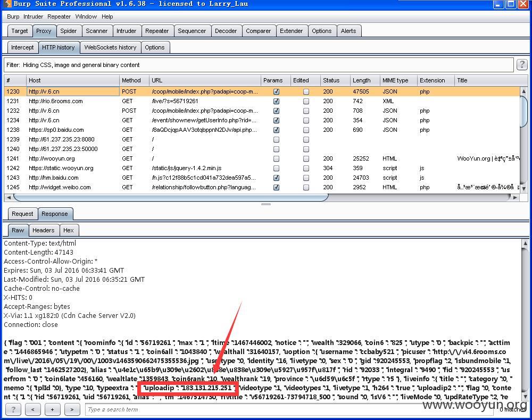Switch to the Comparer tab

point(258,31)
